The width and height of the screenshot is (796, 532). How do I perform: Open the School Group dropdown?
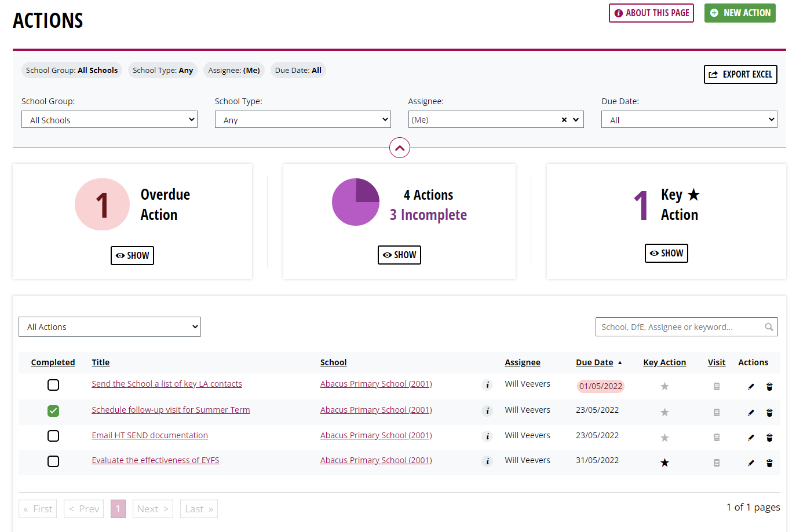[109, 119]
